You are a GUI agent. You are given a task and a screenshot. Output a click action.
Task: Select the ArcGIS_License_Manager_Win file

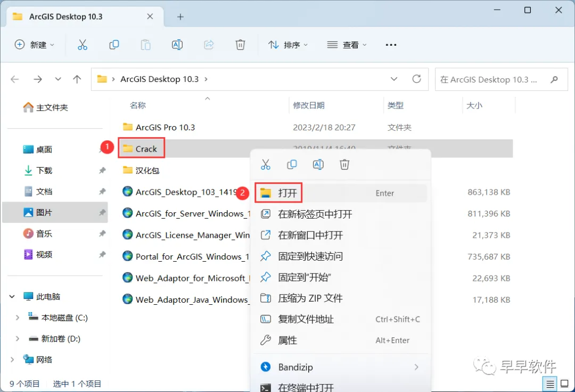click(186, 235)
